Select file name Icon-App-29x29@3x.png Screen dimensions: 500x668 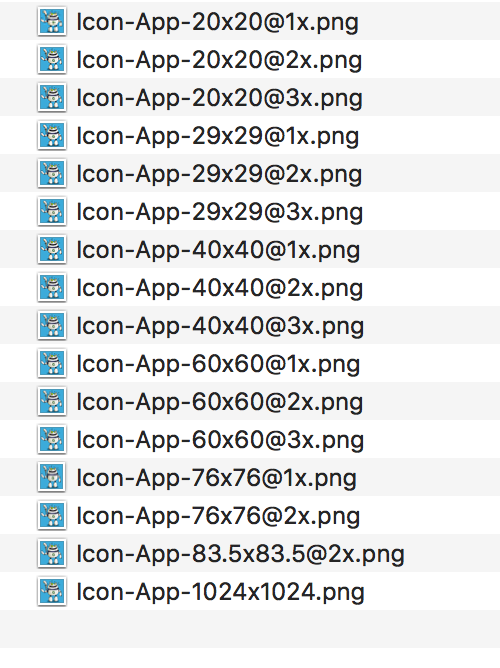pyautogui.click(x=220, y=212)
